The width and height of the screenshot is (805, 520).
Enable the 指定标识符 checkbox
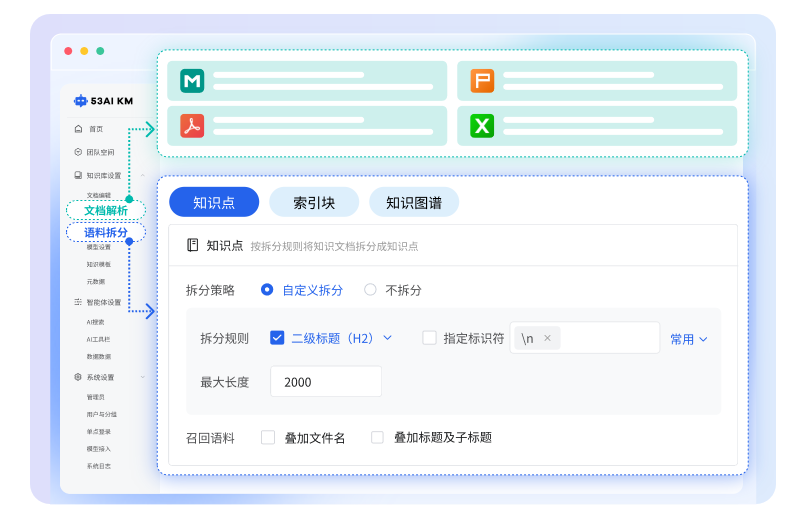[x=429, y=338]
